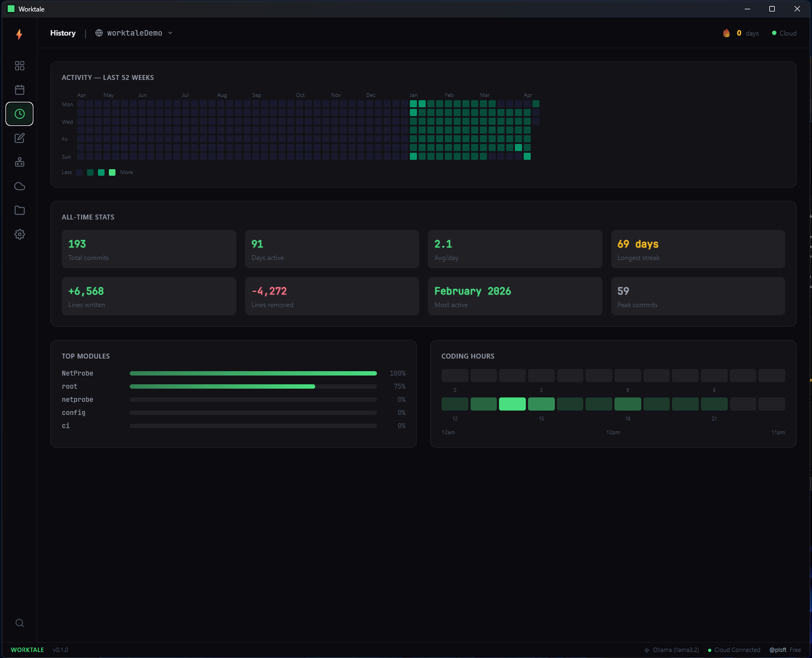Open the robot assistant panel
Screen dimensions: 812x658
coord(20,162)
